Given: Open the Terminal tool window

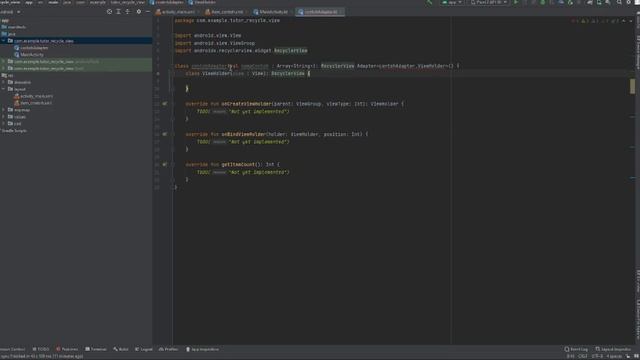Looking at the screenshot, I should (x=96, y=349).
